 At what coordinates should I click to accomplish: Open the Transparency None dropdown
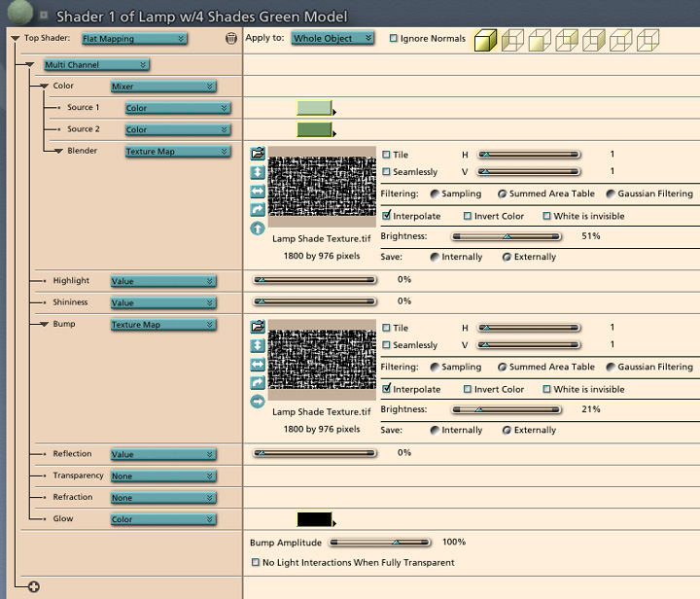tap(162, 476)
